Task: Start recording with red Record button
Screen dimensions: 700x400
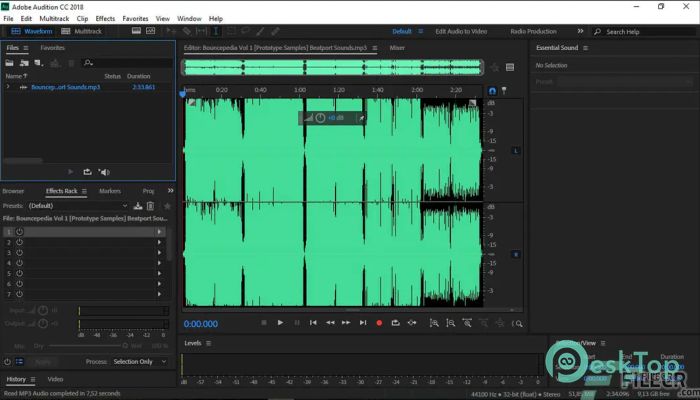Action: 379,323
